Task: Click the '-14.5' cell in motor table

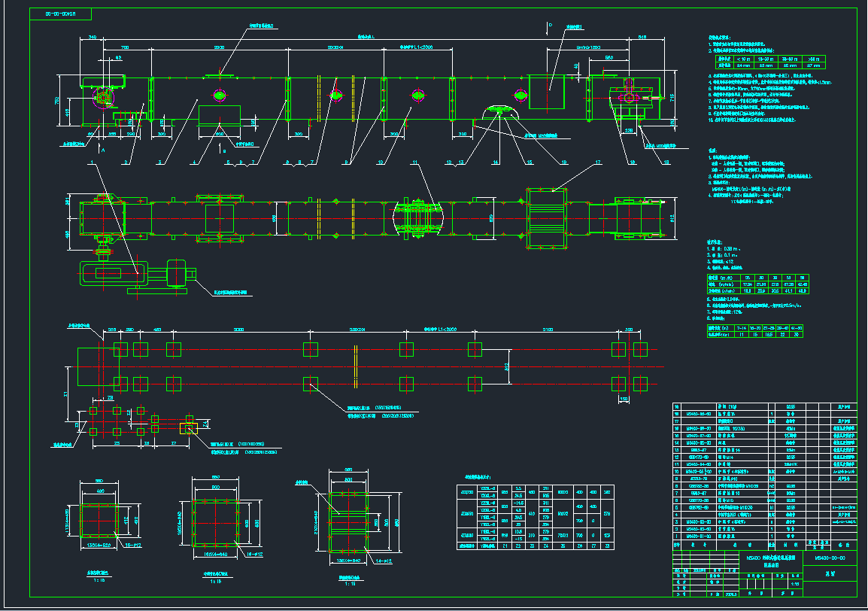Action: (x=518, y=503)
